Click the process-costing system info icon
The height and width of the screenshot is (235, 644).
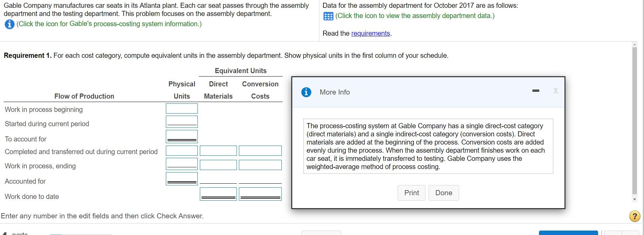[10, 24]
